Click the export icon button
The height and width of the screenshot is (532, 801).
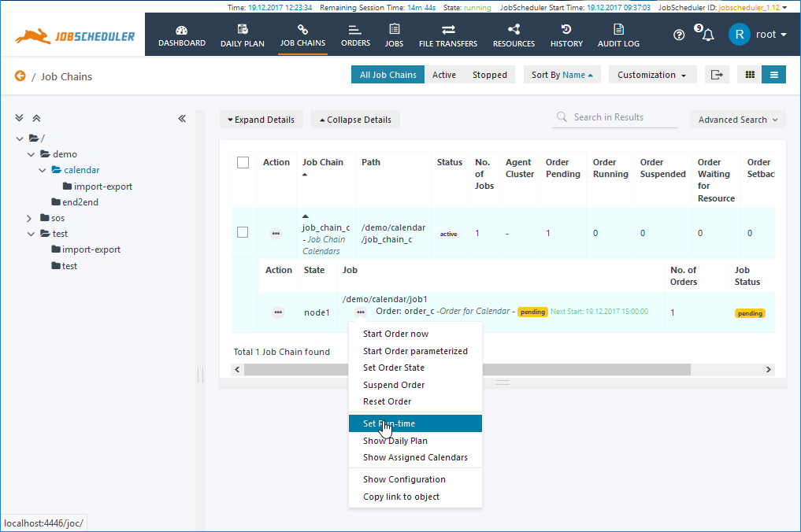pos(717,75)
